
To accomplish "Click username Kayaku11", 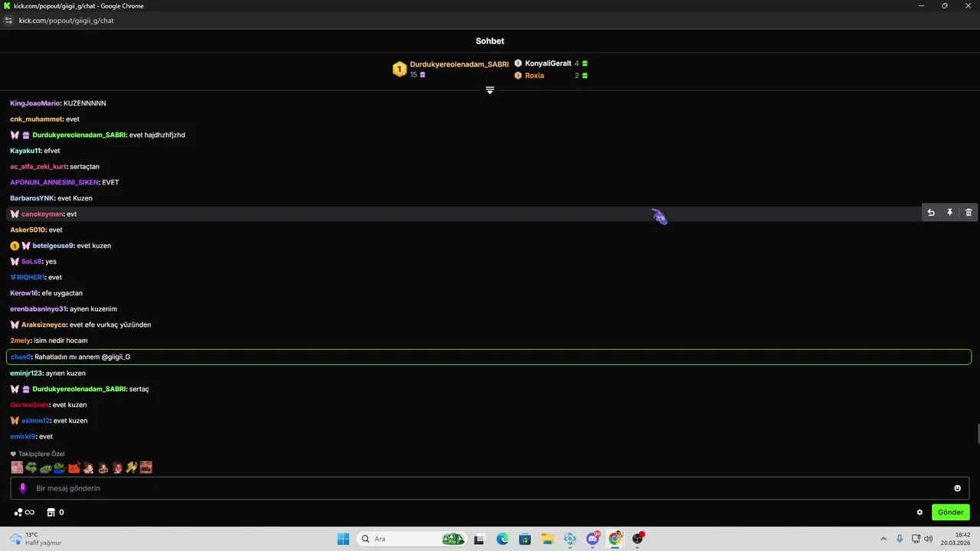I will 25,151.
